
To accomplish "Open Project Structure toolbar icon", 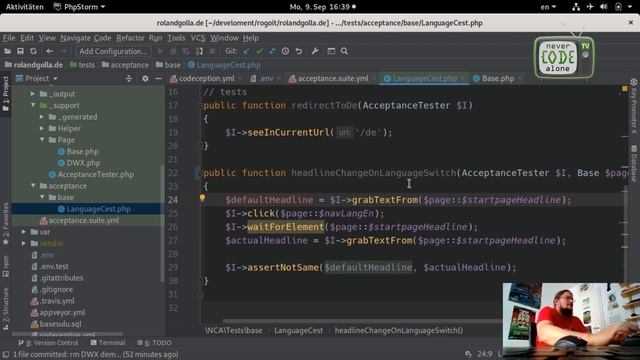I will [x=331, y=51].
